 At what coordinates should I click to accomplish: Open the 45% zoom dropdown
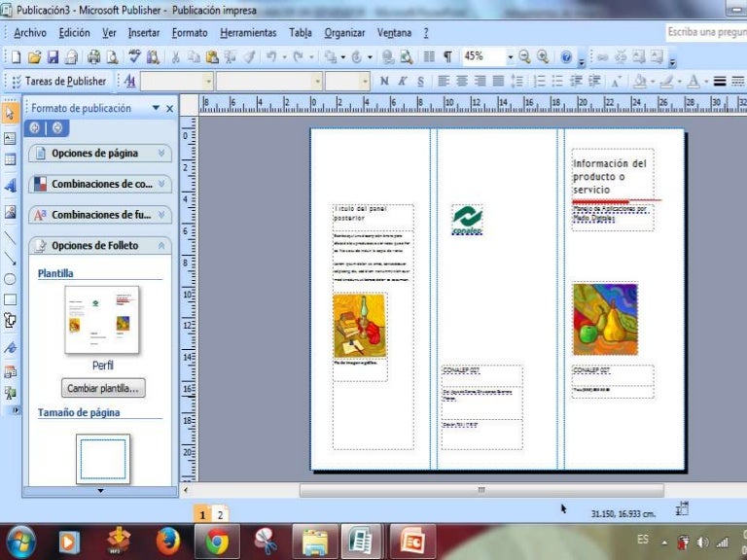511,56
